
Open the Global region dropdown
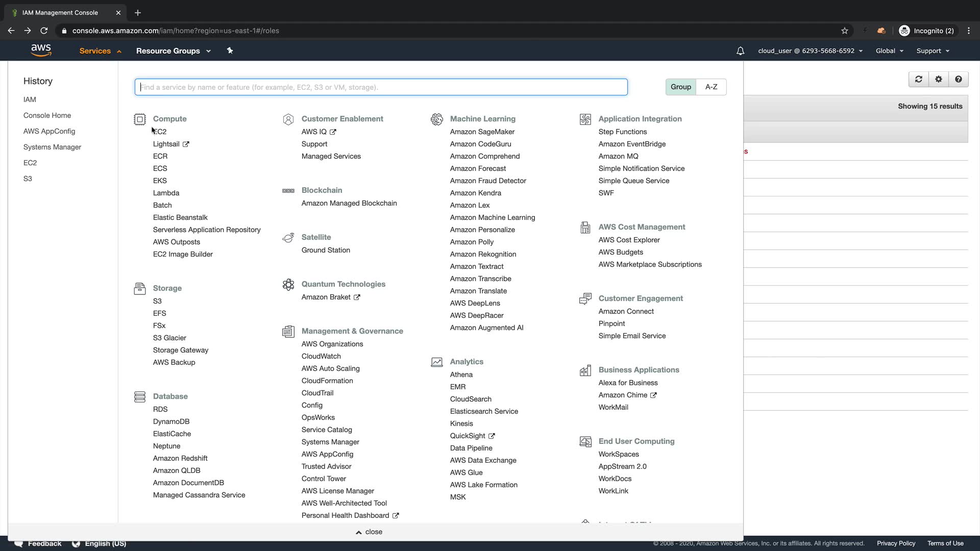pyautogui.click(x=889, y=51)
